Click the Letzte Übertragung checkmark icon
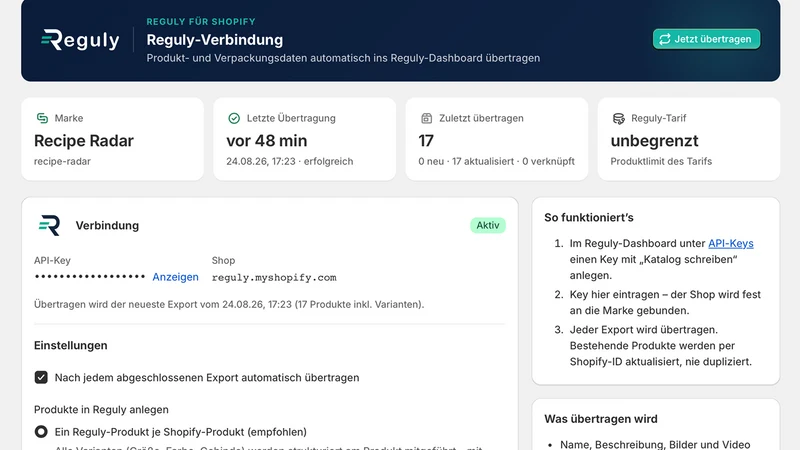 coord(234,118)
